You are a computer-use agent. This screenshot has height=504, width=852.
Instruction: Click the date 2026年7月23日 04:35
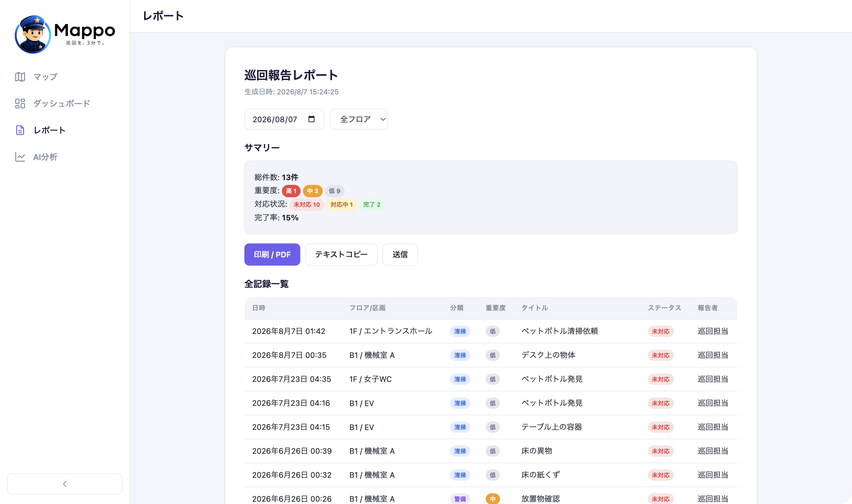click(x=291, y=379)
